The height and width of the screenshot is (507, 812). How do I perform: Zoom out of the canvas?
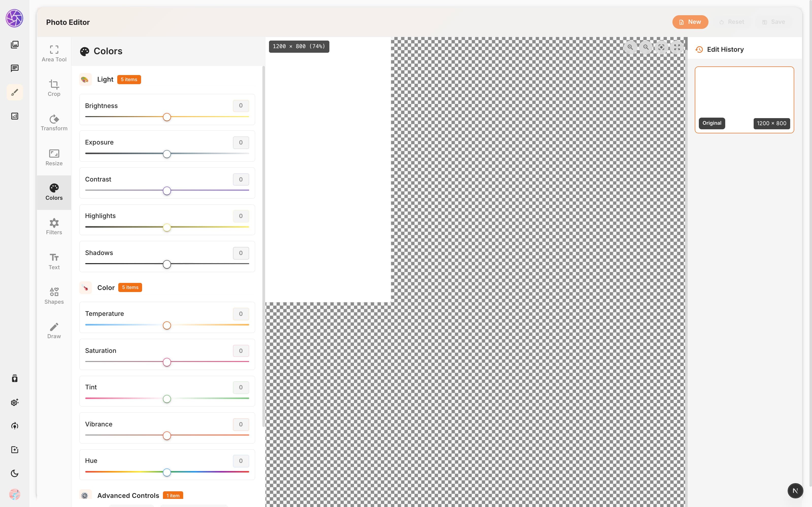point(646,47)
